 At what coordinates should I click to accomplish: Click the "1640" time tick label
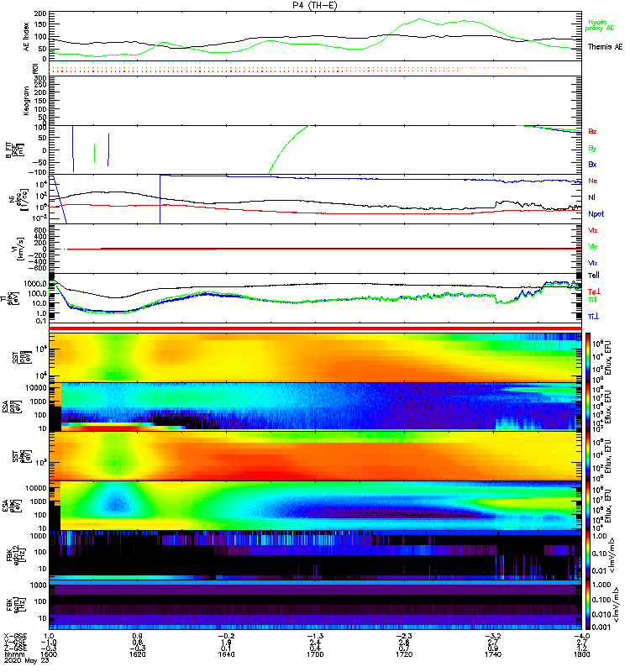(226, 654)
